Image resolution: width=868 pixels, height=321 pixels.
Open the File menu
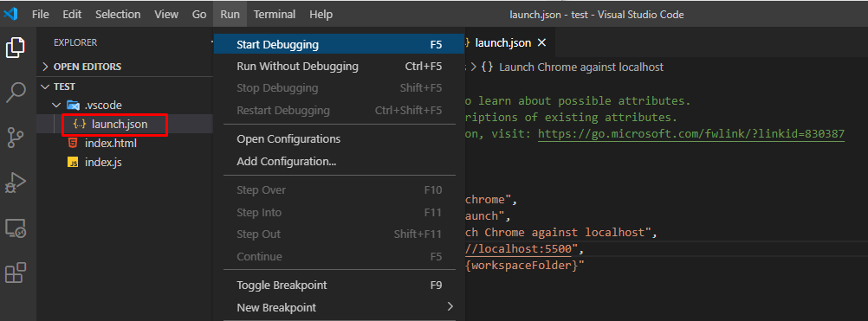41,15
